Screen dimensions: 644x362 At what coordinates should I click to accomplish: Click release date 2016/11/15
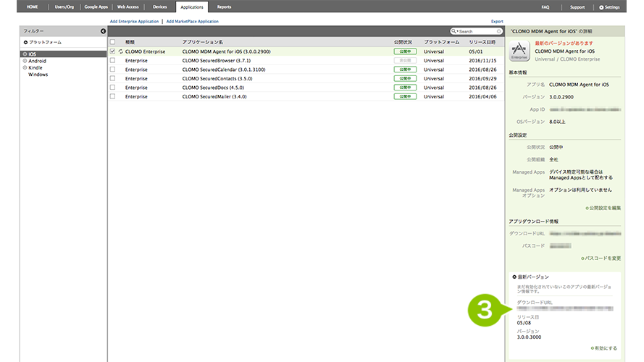point(482,61)
